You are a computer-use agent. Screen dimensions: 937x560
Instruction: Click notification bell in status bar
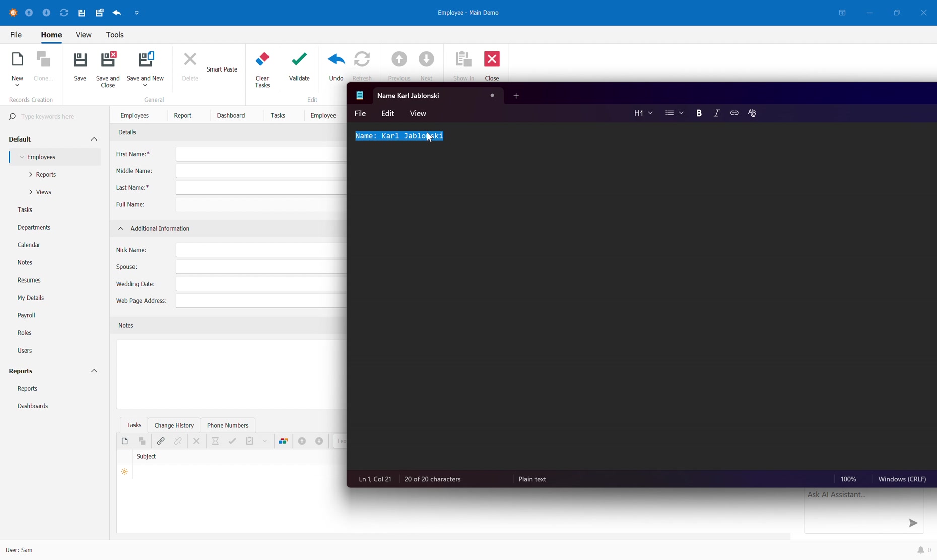coord(920,550)
